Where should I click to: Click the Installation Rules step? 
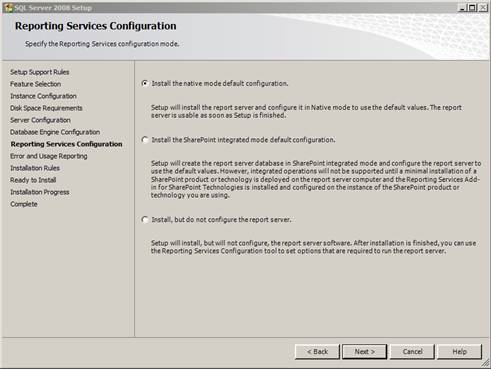pos(35,168)
